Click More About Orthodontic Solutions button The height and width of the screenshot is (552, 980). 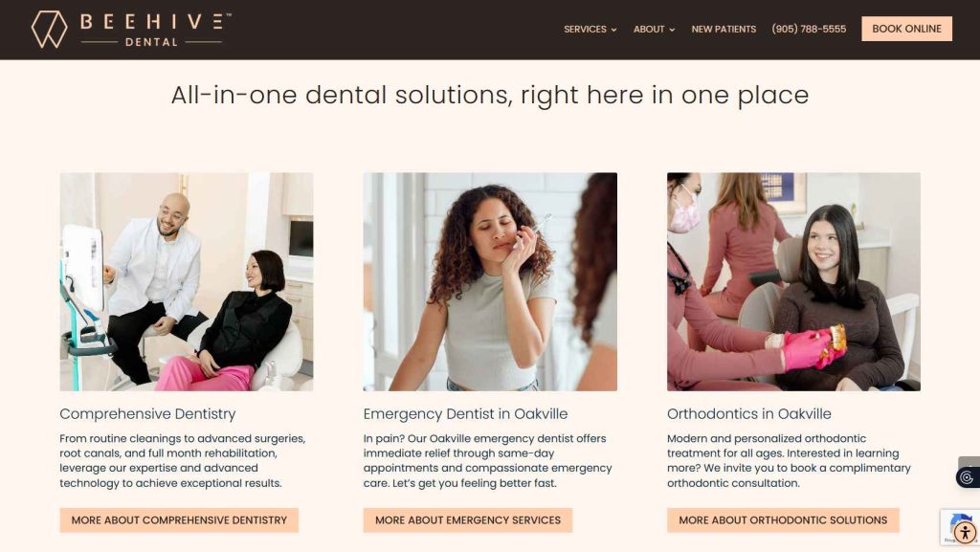pyautogui.click(x=783, y=520)
